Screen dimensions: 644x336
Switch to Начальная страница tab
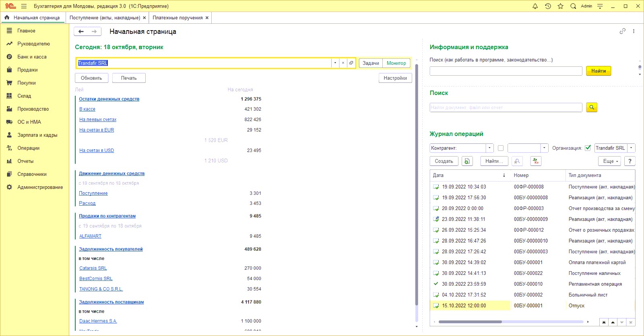33,18
